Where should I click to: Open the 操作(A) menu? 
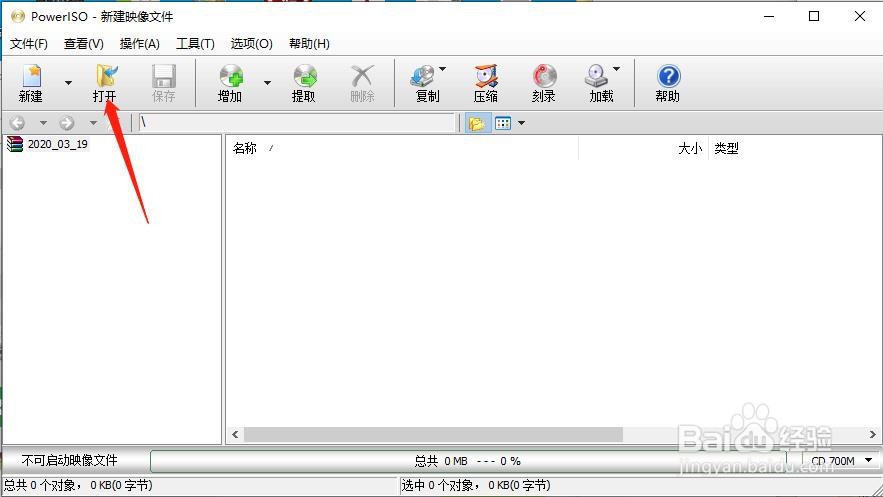coord(140,43)
